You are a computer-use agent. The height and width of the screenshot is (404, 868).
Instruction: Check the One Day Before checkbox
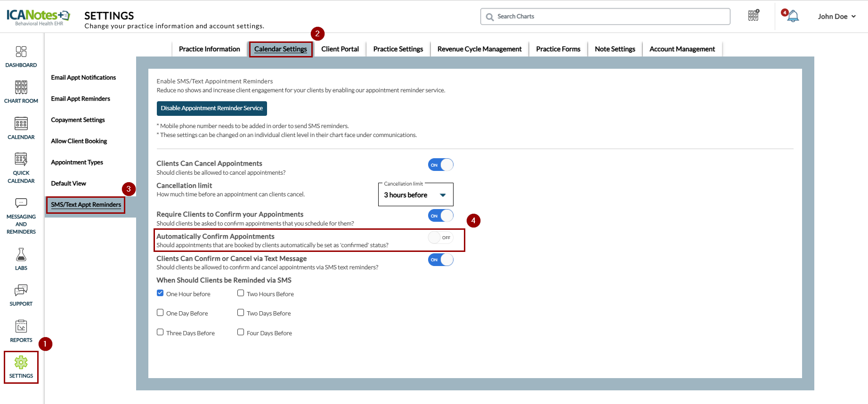click(x=160, y=313)
